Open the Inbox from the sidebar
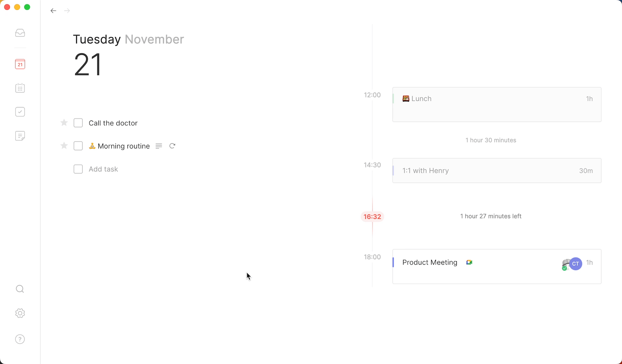Image resolution: width=622 pixels, height=364 pixels. point(20,33)
